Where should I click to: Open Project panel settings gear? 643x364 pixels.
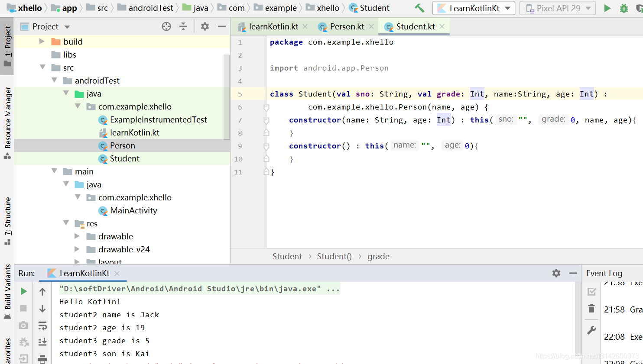click(x=205, y=26)
